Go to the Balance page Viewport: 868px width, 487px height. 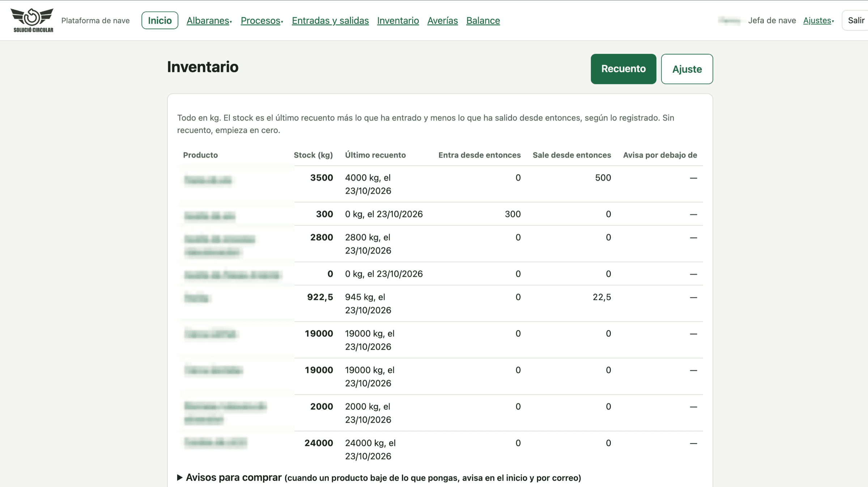pyautogui.click(x=483, y=21)
